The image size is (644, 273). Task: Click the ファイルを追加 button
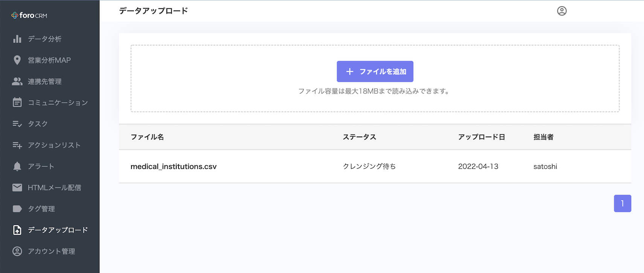(x=375, y=71)
